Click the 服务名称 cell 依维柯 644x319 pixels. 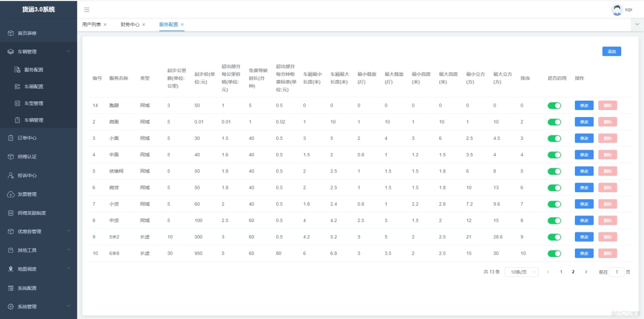(116, 171)
